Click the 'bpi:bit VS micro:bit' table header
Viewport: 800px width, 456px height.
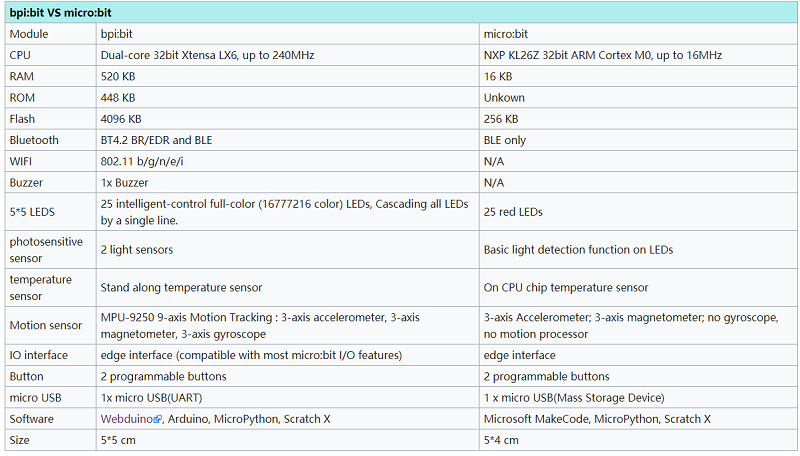[401, 13]
